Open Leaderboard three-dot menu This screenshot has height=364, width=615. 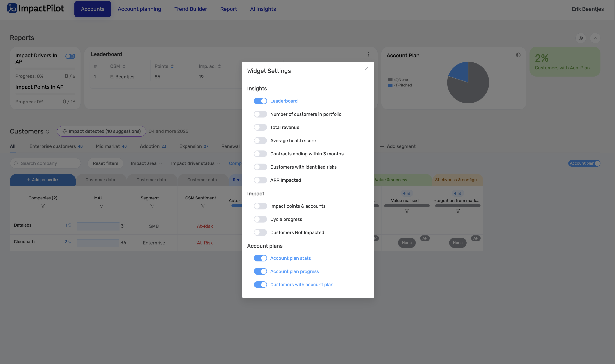[368, 54]
